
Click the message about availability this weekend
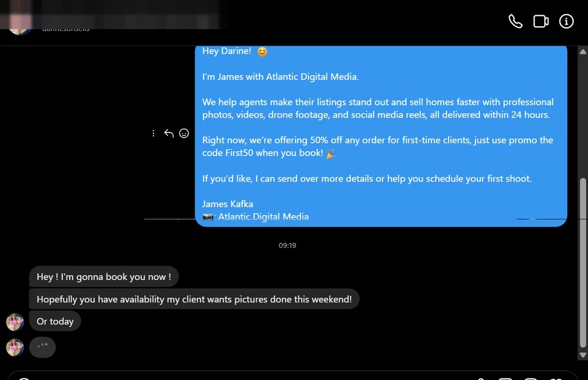194,299
